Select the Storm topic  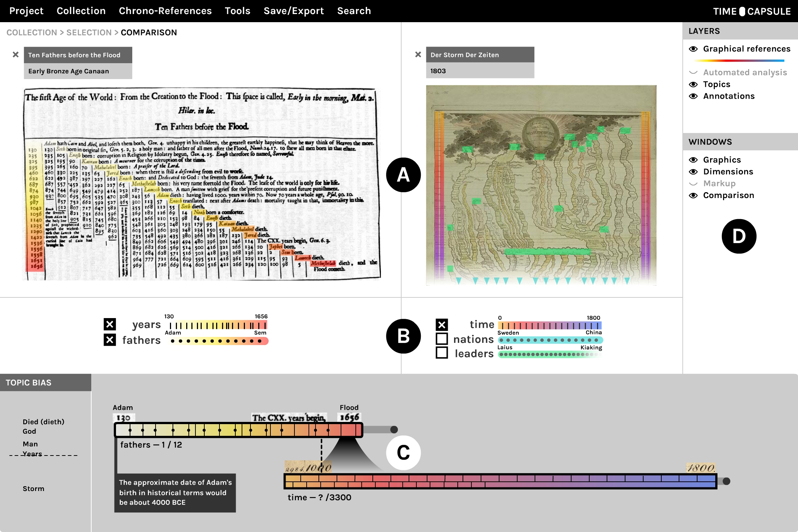pyautogui.click(x=34, y=489)
